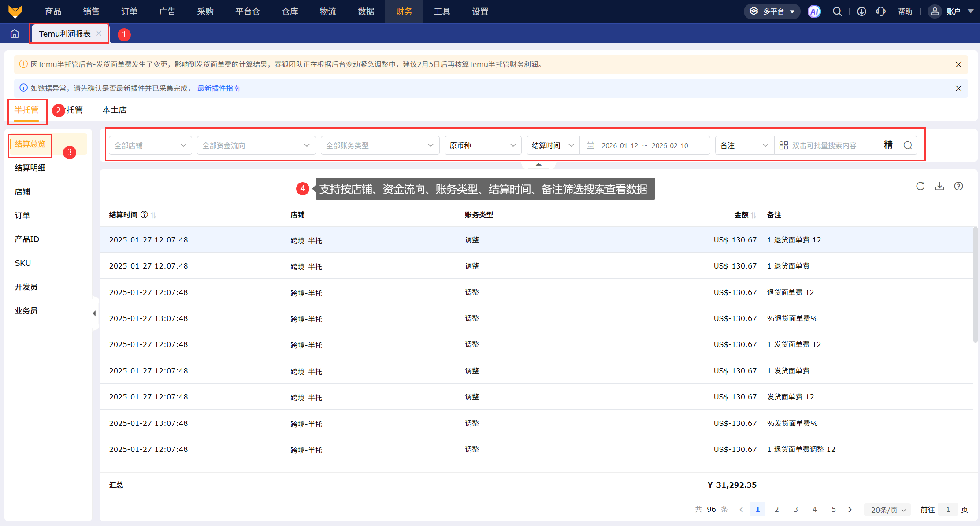The height and width of the screenshot is (526, 980).
Task: Click the batch search grid icon
Action: [783, 145]
